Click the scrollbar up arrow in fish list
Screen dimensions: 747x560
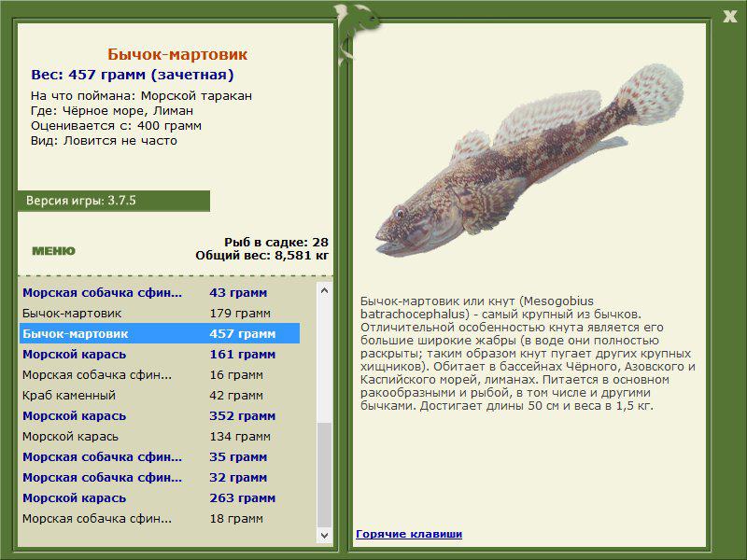coord(324,290)
